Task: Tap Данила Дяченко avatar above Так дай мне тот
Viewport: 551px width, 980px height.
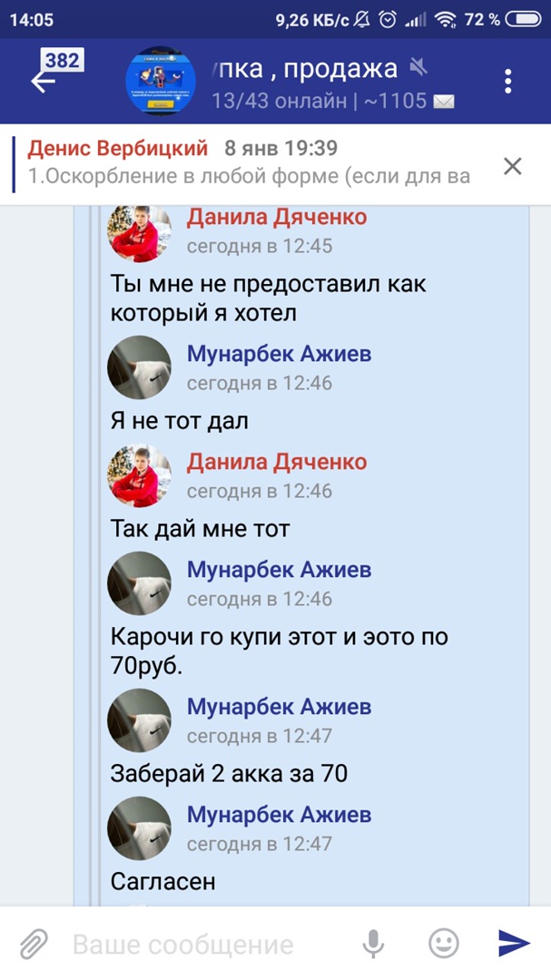Action: click(139, 475)
